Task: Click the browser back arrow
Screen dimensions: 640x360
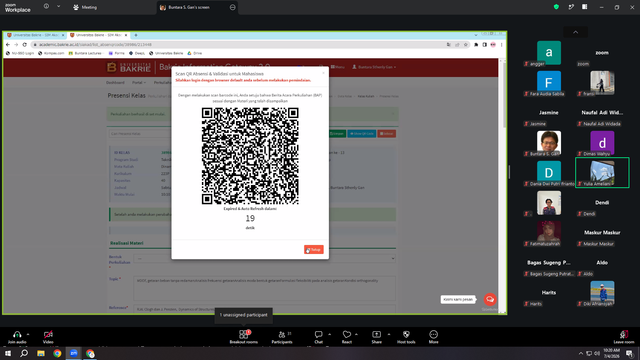Action: pyautogui.click(x=8, y=44)
